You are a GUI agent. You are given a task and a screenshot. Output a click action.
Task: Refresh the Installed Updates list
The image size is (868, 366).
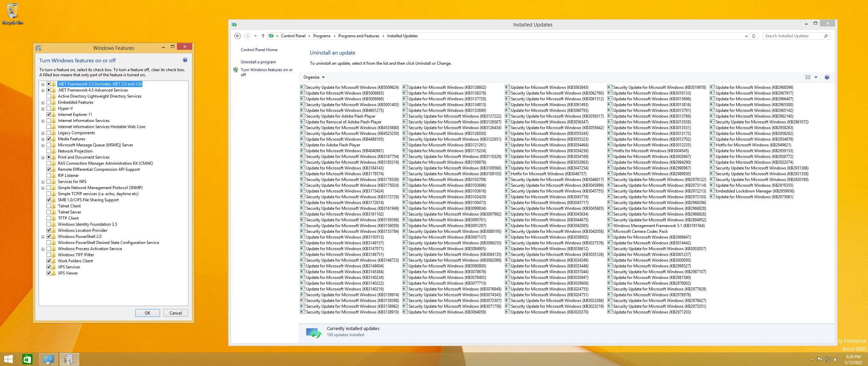(754, 36)
